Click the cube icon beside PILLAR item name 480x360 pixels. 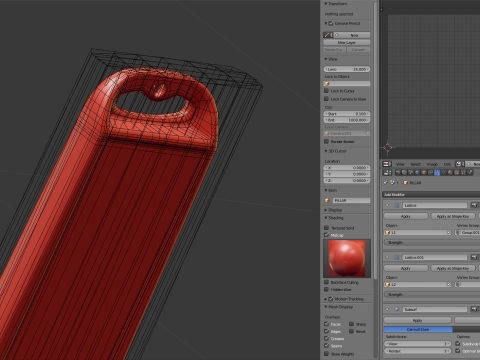[x=327, y=200]
